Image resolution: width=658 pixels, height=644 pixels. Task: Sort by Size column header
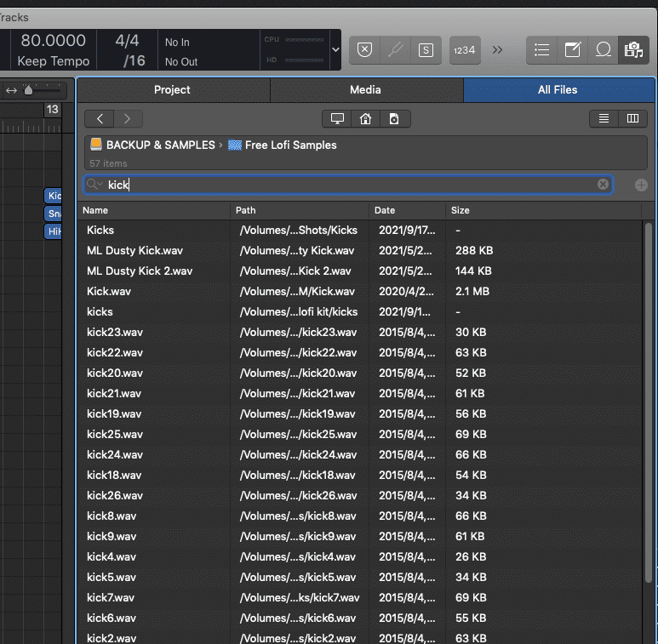coord(543,210)
